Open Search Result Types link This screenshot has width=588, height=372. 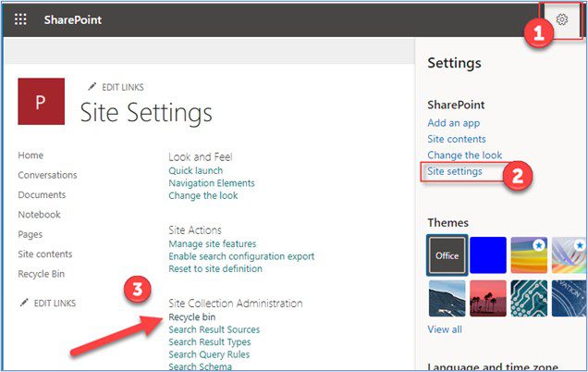point(210,342)
